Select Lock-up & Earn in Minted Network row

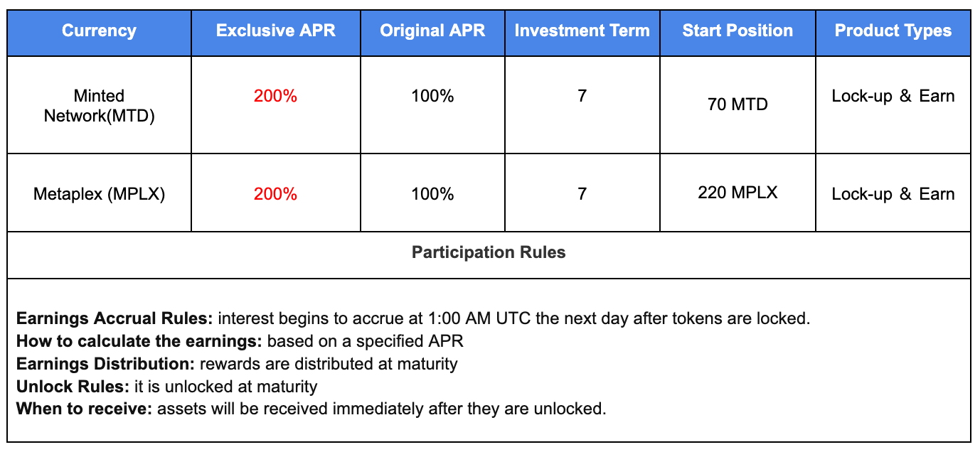click(893, 96)
